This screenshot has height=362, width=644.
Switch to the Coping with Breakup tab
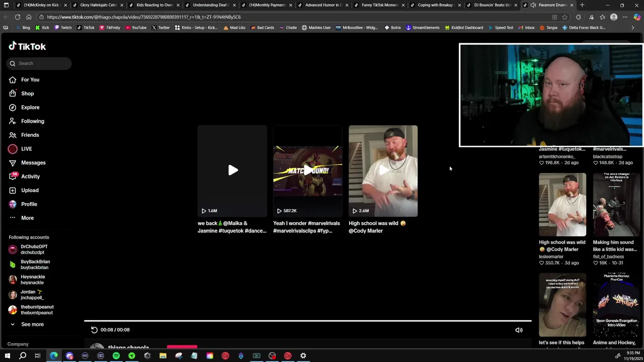[435, 5]
